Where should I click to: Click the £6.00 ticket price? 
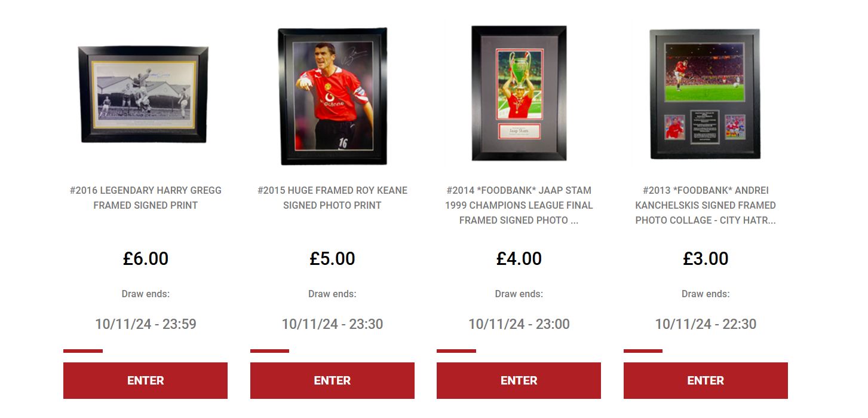(146, 259)
